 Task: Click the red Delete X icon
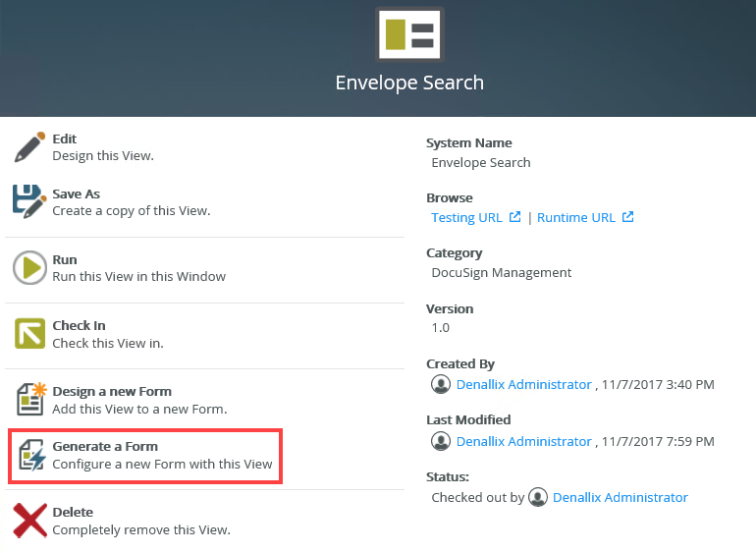[x=30, y=521]
